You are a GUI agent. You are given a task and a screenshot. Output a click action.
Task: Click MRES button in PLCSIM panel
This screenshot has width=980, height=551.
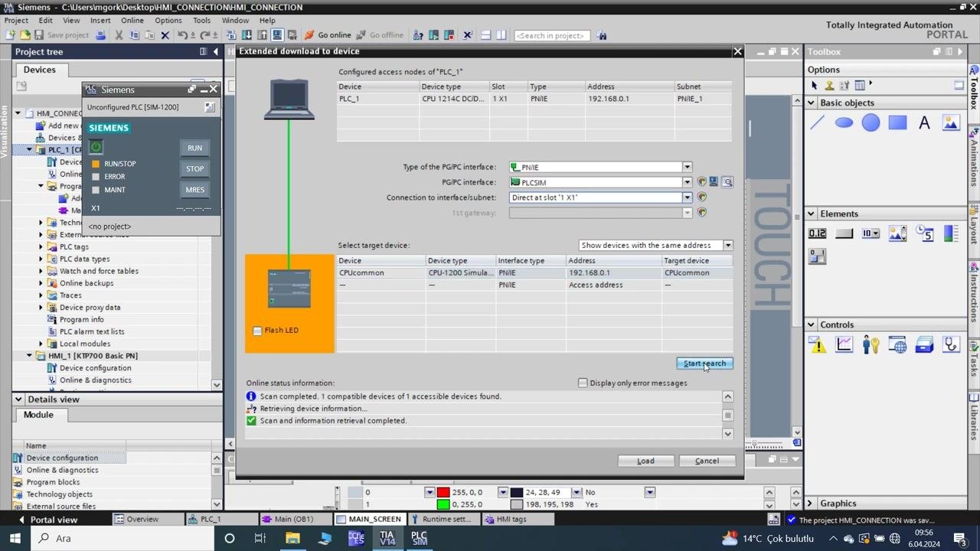click(195, 190)
